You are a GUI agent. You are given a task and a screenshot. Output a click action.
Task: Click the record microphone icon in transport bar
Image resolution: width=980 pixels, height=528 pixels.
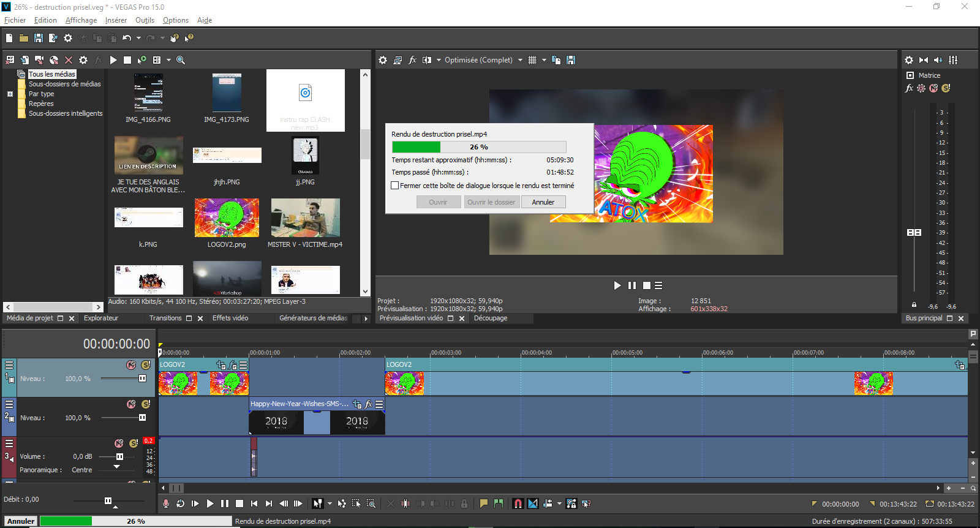(165, 503)
